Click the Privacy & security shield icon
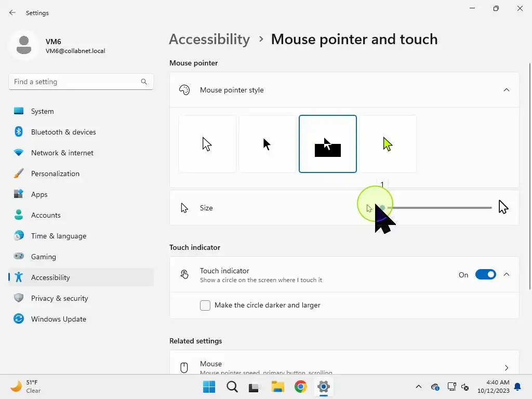 19,298
